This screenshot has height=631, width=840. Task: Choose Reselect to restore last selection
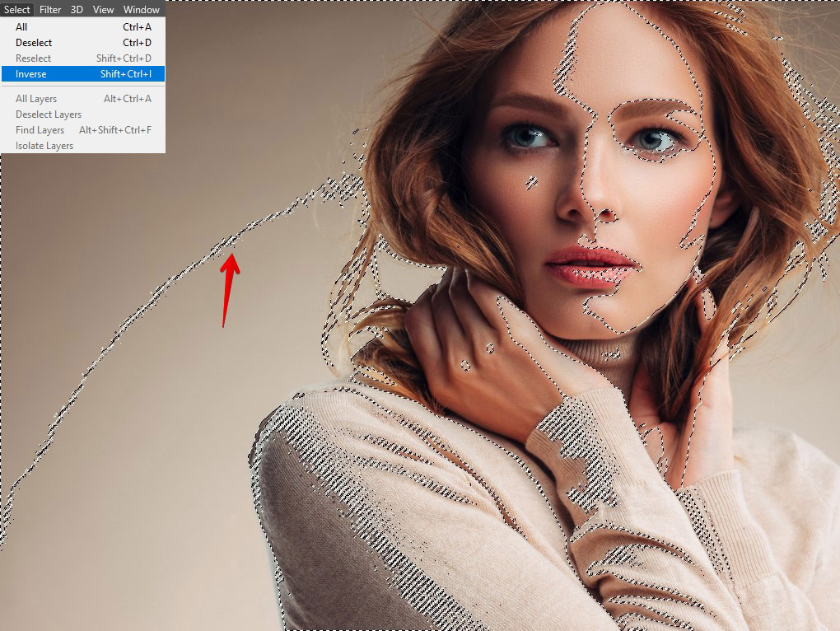32,58
